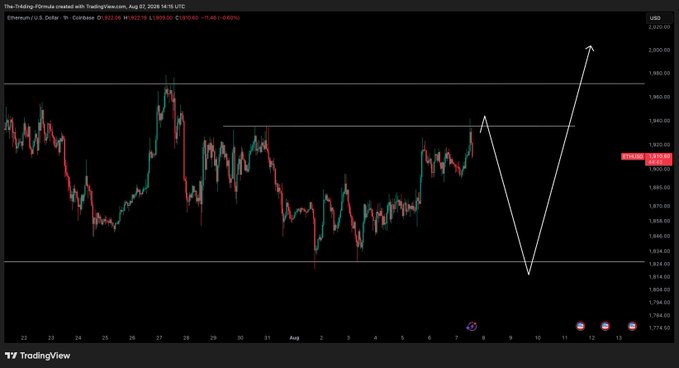Click date 5 on the time axis
This screenshot has width=679, height=368.
click(x=402, y=338)
